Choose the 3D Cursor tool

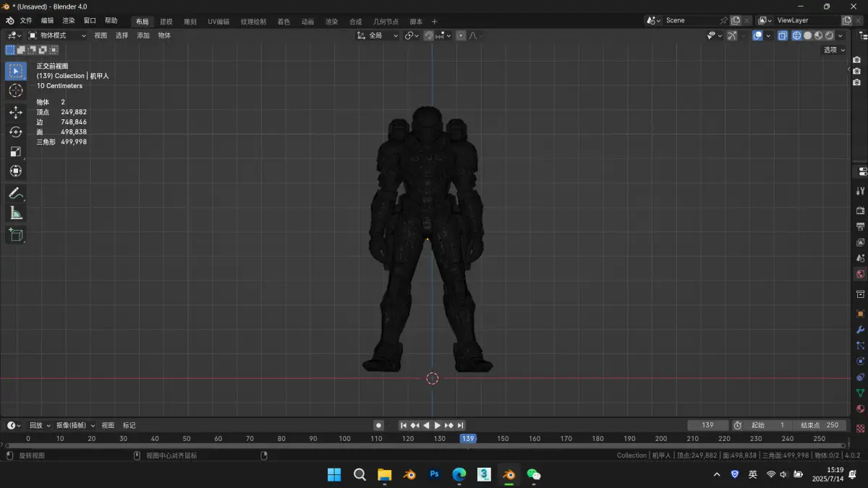[15, 90]
